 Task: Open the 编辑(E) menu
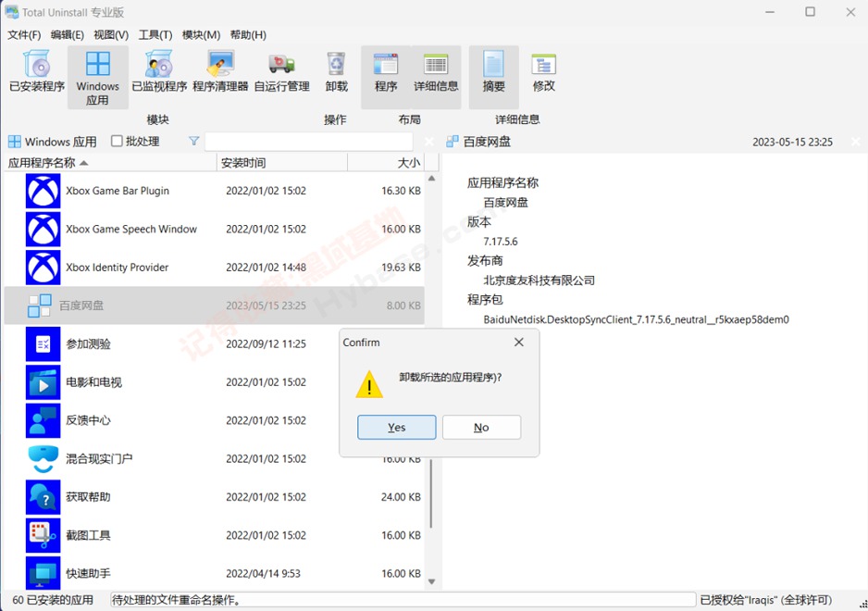pos(67,35)
